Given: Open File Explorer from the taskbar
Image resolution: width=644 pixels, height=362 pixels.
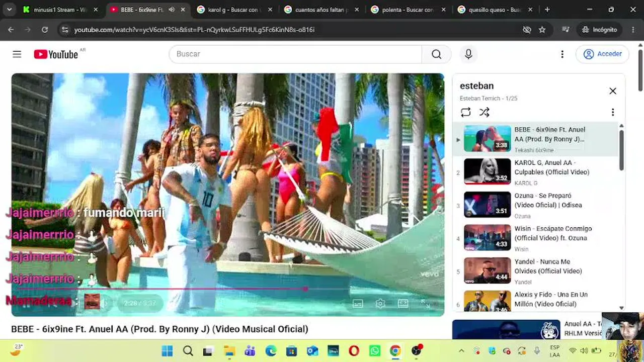Looking at the screenshot, I should [x=229, y=351].
